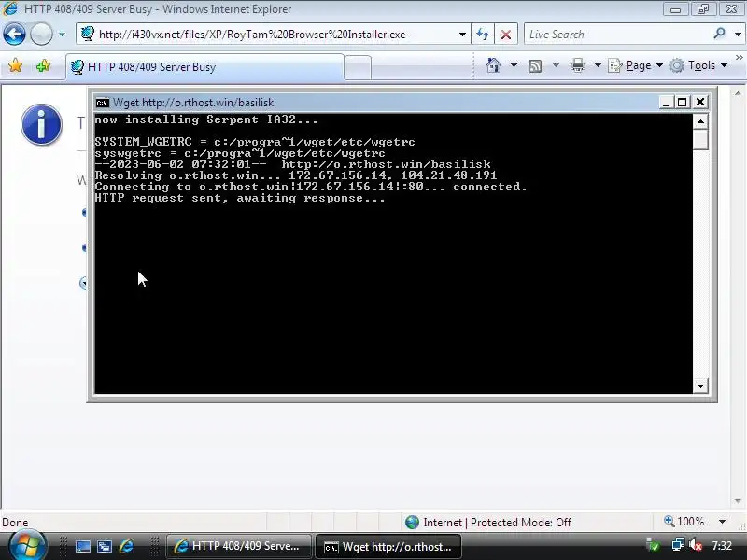Click the green security tray icon
Image resolution: width=747 pixels, height=560 pixels.
pos(653,545)
